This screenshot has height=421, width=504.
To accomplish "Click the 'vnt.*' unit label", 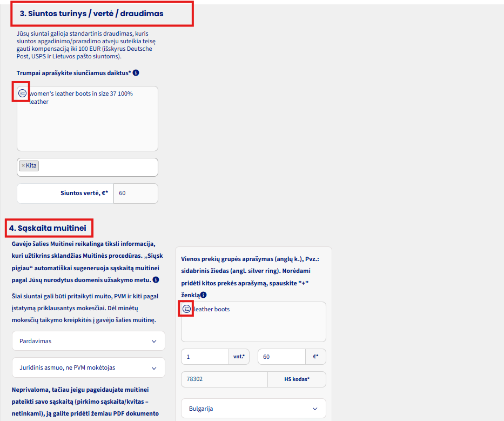I will coord(239,356).
